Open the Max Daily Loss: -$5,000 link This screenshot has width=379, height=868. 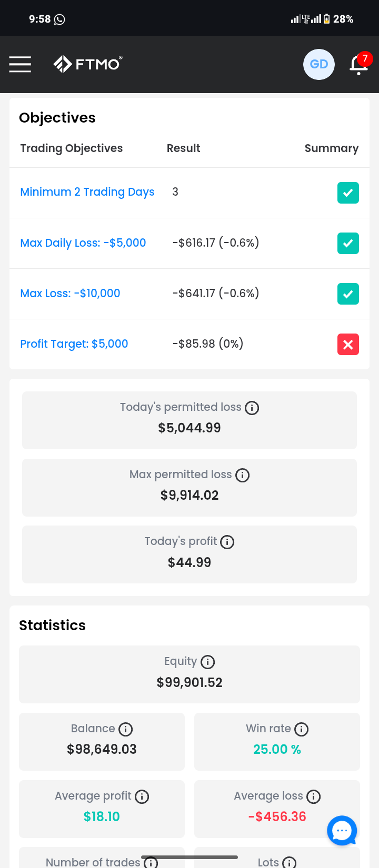tap(83, 243)
